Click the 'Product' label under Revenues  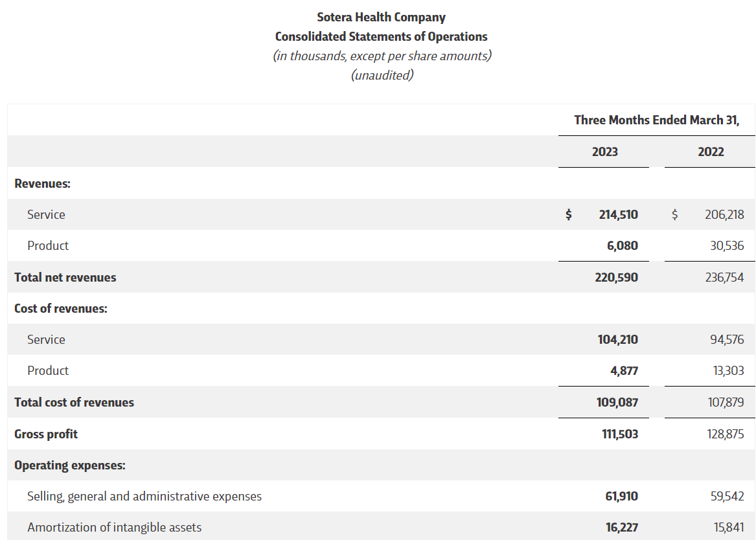coord(48,245)
